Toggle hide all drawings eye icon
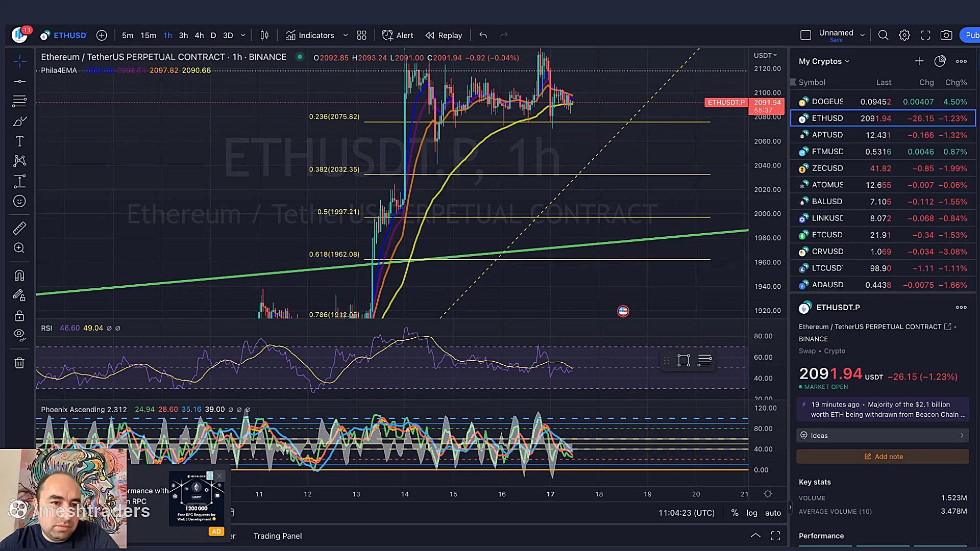The width and height of the screenshot is (980, 551). tap(19, 335)
